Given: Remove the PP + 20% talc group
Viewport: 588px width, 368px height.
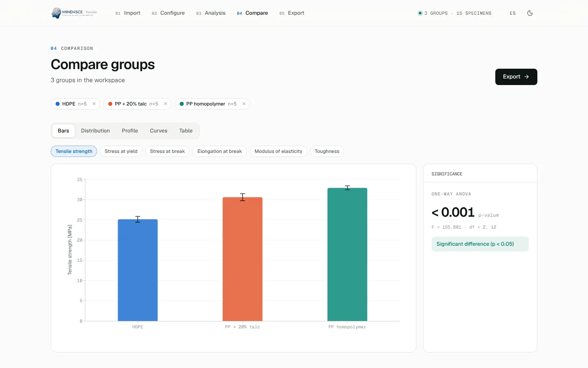Looking at the screenshot, I should [x=165, y=104].
